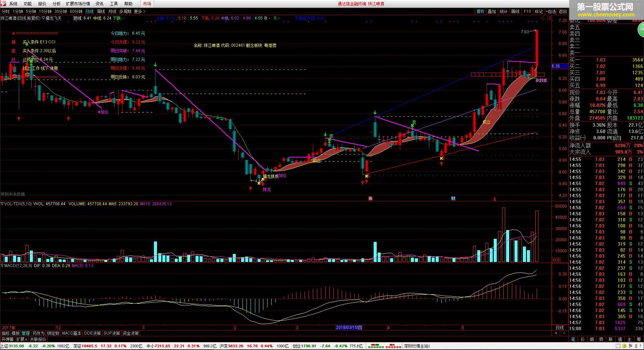Image resolution: width=644 pixels, height=350 pixels.
Task: Click the 市场 tab button
Action: click(x=147, y=4)
